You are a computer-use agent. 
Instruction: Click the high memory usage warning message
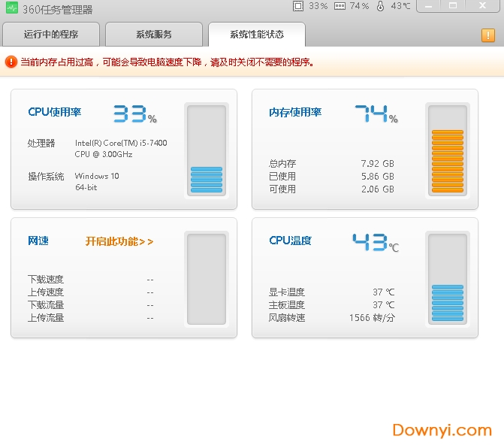(x=167, y=62)
